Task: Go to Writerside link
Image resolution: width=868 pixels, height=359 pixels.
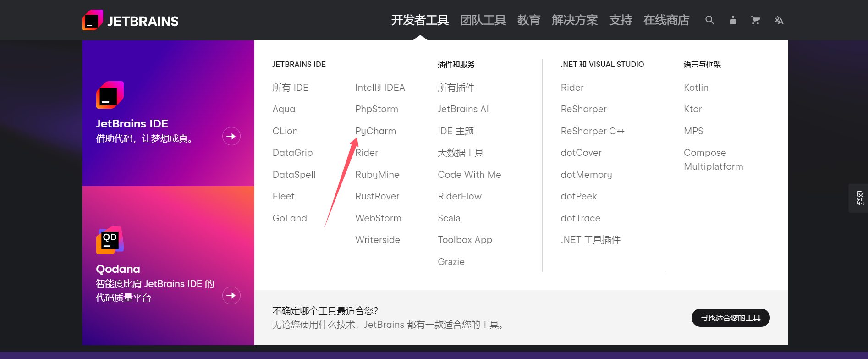Action: coord(378,240)
